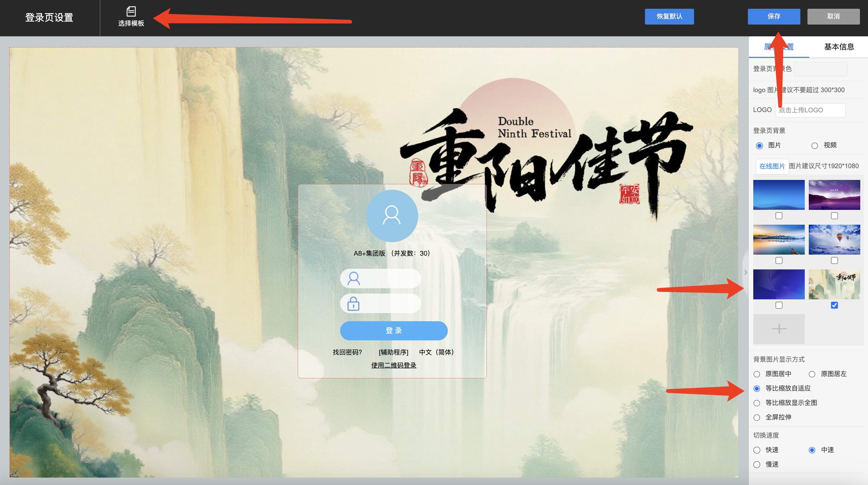Open the 中文（简体）language selector
Screen dimensions: 868x485
[436, 352]
